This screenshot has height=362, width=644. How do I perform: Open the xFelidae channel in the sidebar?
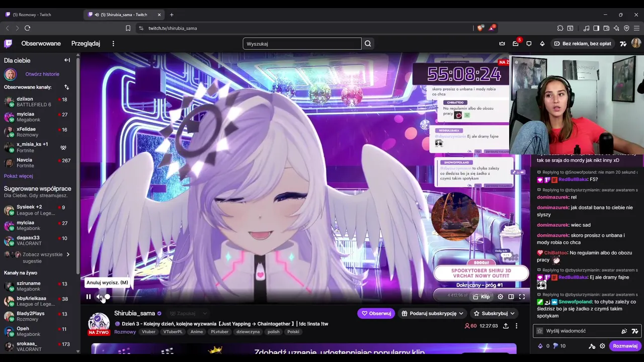pos(39,132)
